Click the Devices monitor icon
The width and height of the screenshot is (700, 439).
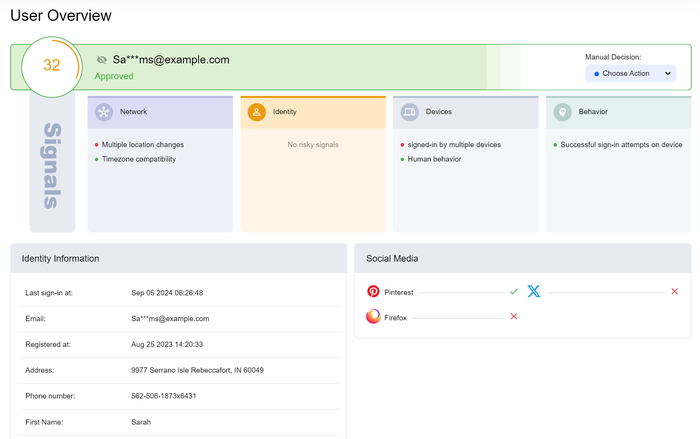409,112
